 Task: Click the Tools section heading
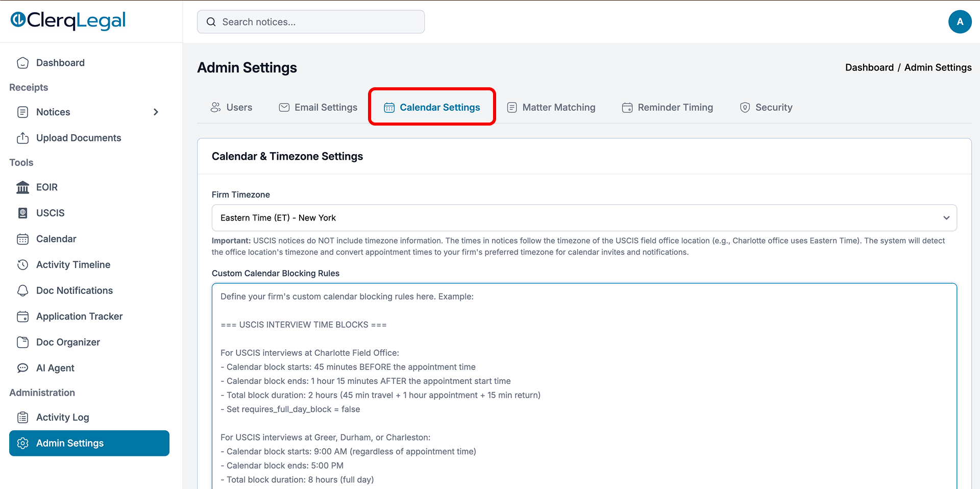tap(21, 162)
